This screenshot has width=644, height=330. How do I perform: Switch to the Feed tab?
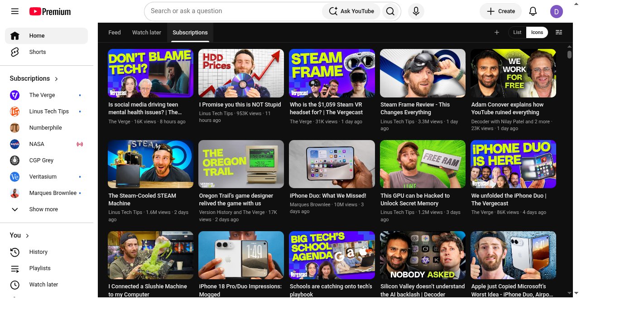[x=115, y=33]
